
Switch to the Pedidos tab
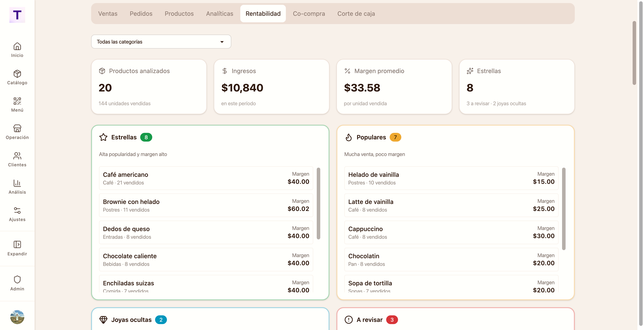[141, 14]
